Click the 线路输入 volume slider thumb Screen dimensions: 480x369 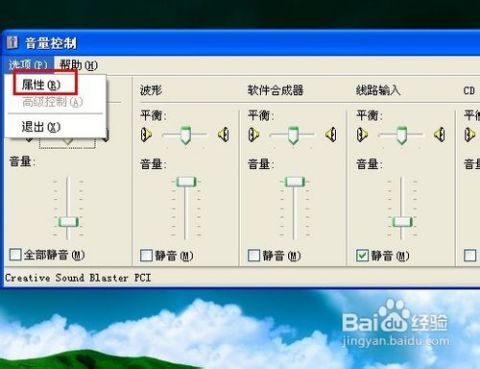[x=402, y=222]
